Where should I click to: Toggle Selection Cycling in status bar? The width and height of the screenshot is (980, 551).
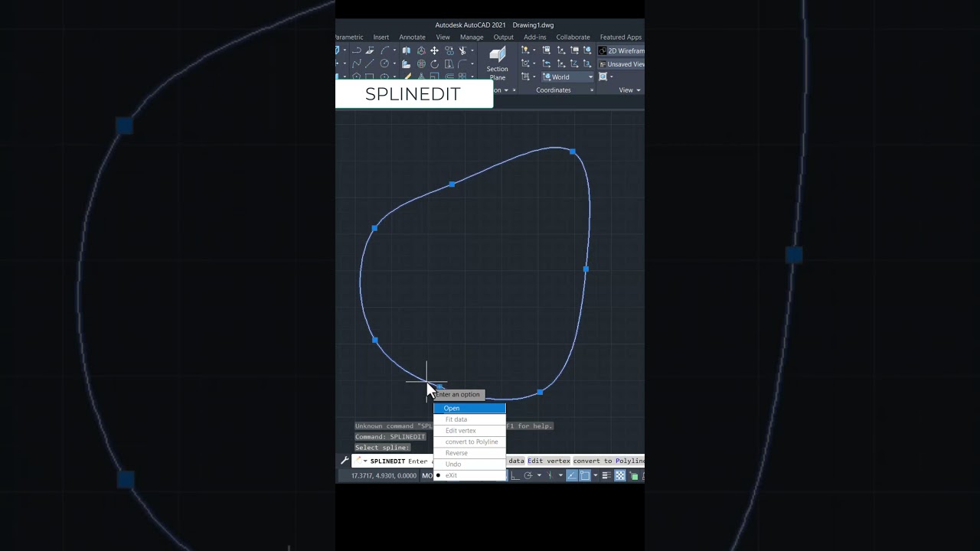tap(634, 475)
